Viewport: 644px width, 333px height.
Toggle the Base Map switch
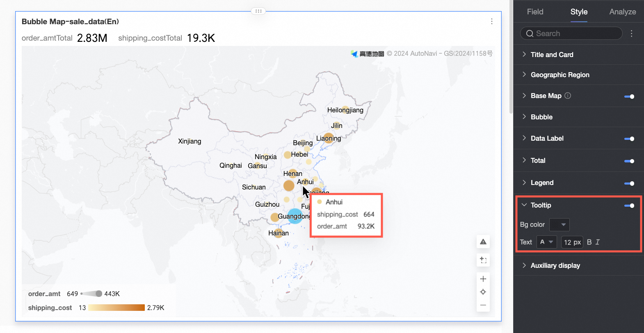pyautogui.click(x=629, y=96)
